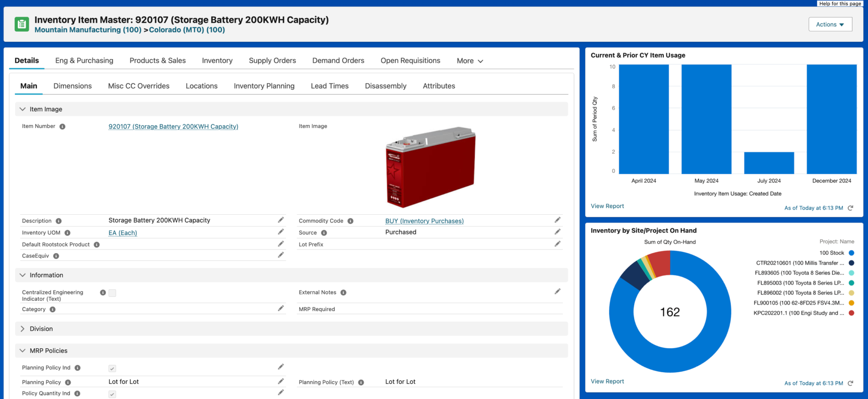Click the red KPC202201.1 legend color dot
The height and width of the screenshot is (399, 868).
(x=851, y=313)
